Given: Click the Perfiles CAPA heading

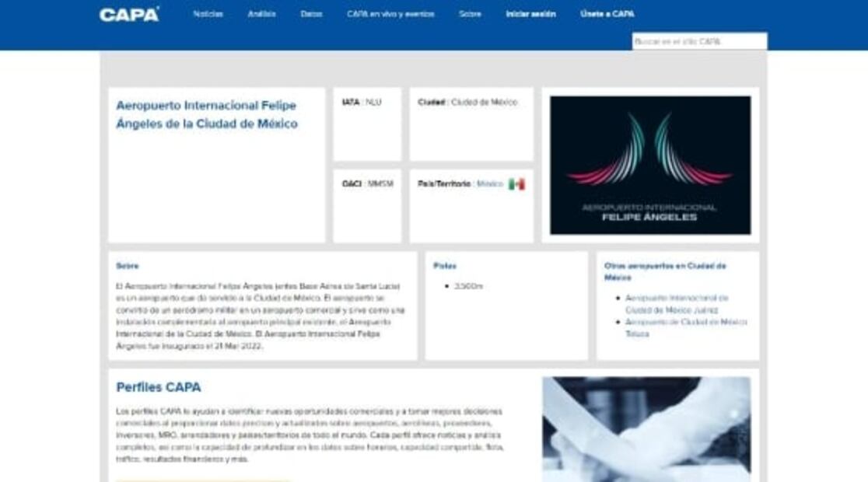Looking at the screenshot, I should [x=159, y=387].
